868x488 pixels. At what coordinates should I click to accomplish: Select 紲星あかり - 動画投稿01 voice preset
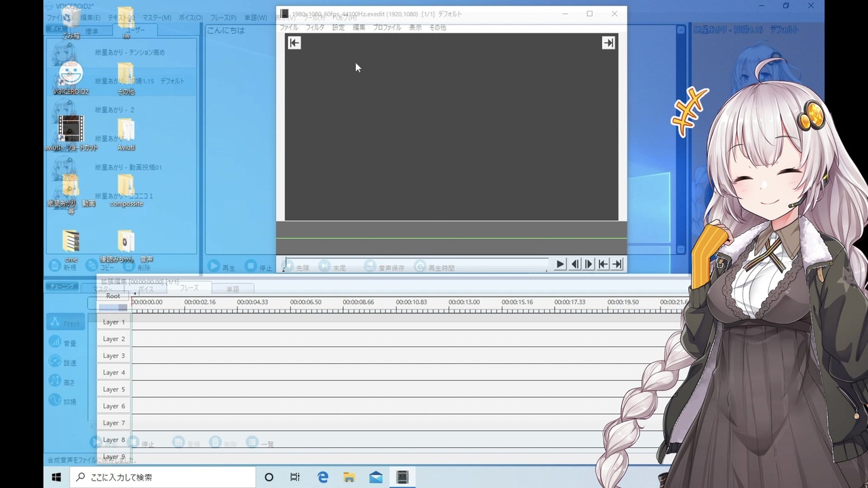[x=122, y=167]
